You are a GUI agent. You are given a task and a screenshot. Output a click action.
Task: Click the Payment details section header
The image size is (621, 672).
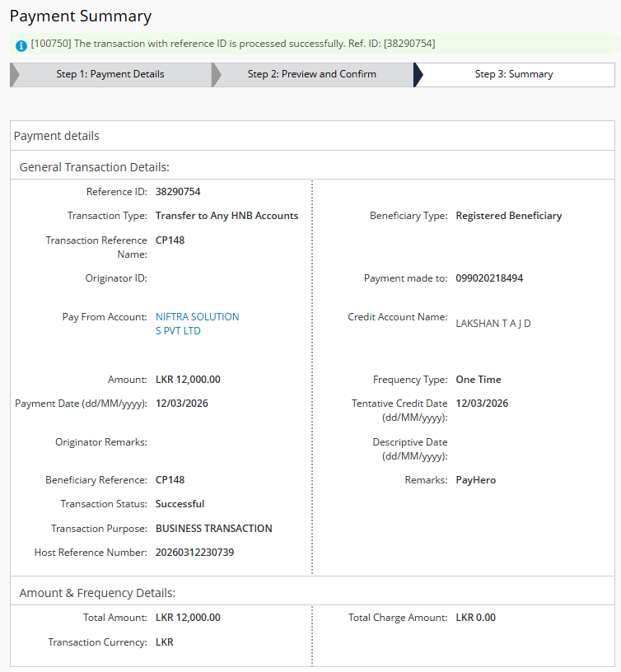coord(57,136)
